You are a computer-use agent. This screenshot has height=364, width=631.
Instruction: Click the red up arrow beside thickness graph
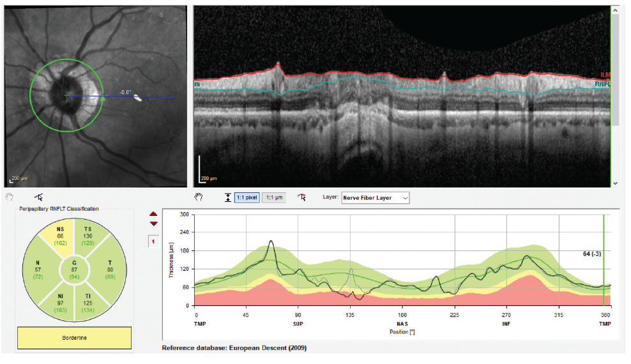coord(153,214)
